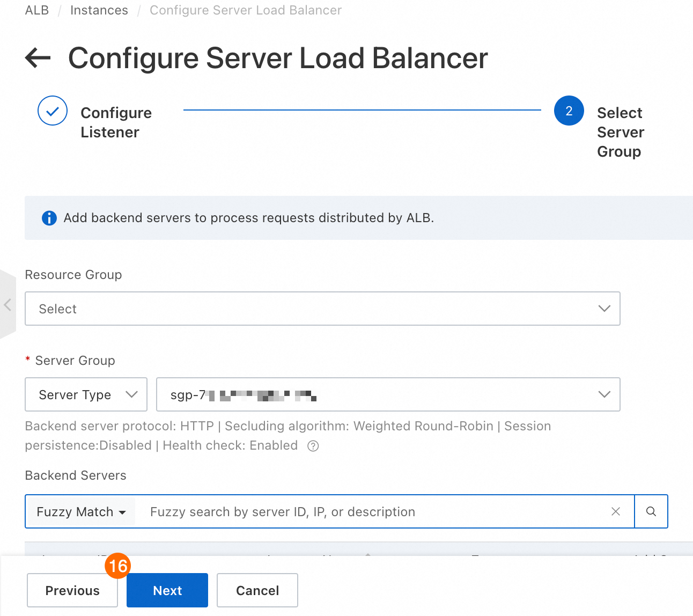
Task: Click the Next button
Action: 167,590
